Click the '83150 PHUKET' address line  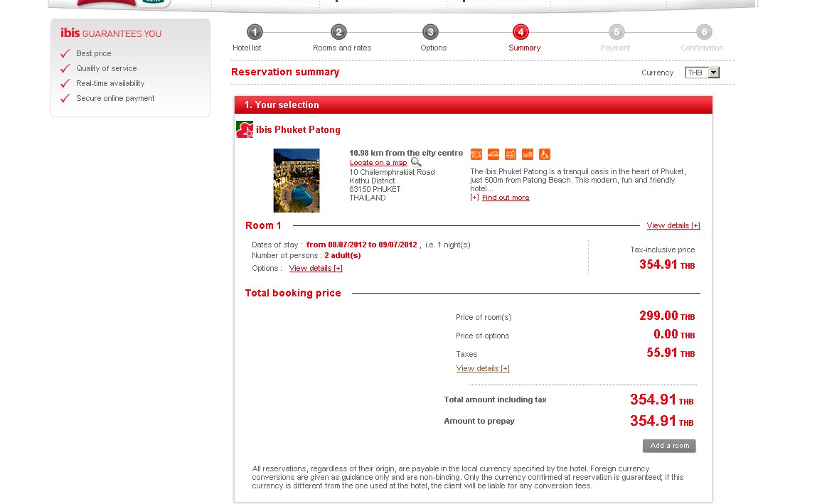point(375,189)
